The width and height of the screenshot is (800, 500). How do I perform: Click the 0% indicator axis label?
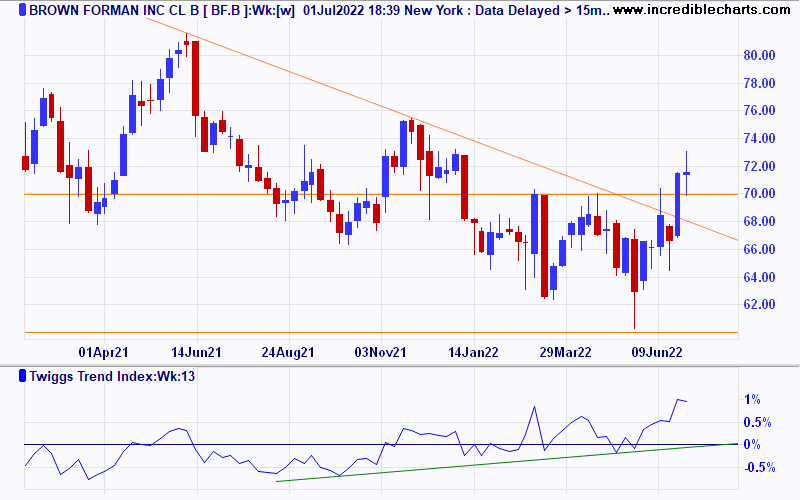click(752, 444)
